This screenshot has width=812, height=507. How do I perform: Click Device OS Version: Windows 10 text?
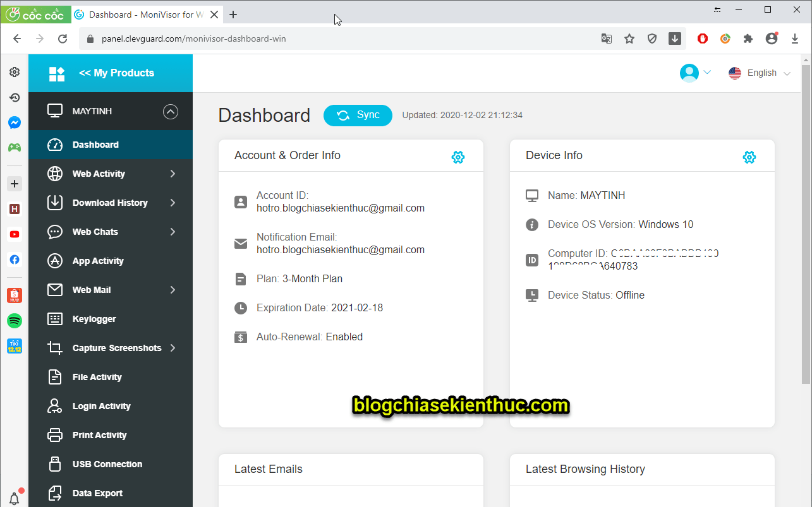pyautogui.click(x=621, y=224)
